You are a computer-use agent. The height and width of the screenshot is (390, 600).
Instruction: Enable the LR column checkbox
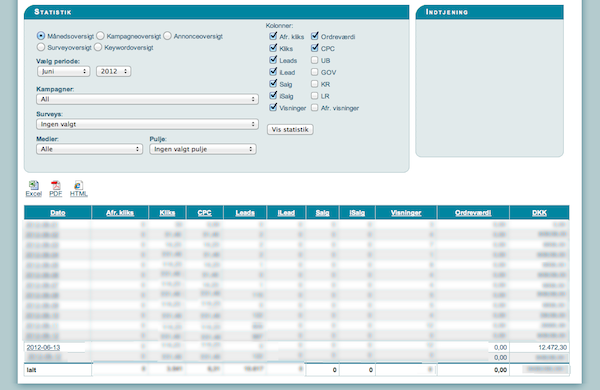pyautogui.click(x=315, y=96)
